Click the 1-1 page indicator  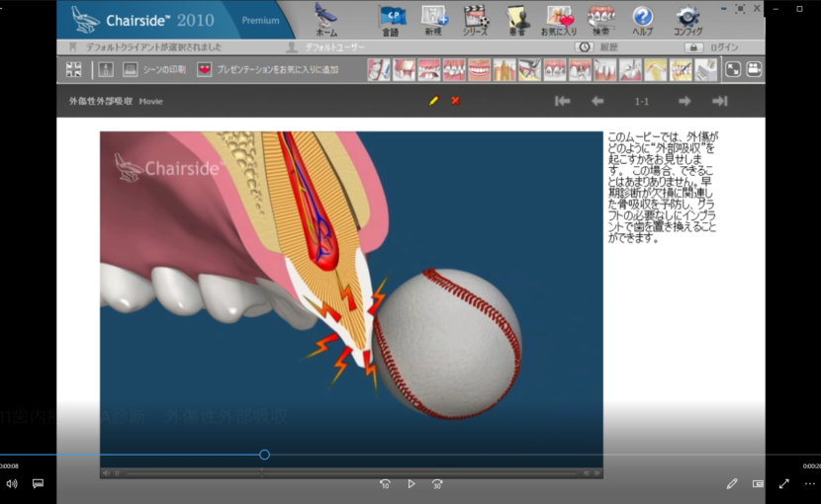[641, 102]
